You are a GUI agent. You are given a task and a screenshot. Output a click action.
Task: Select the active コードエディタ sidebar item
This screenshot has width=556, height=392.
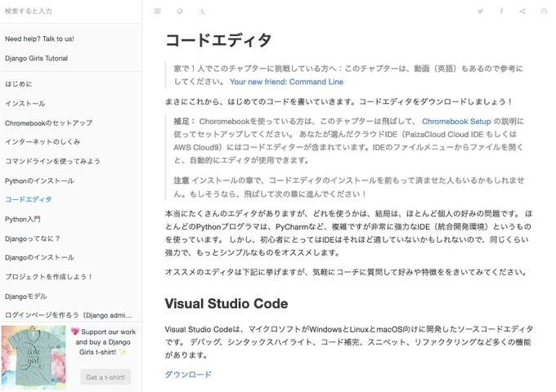point(29,199)
